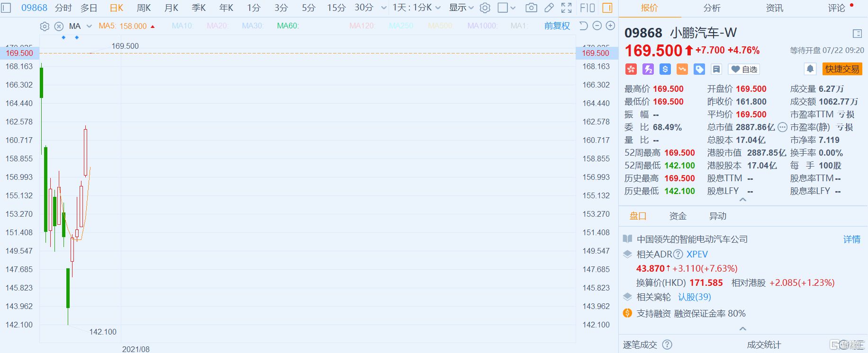Screen dimensions: 868x353
Task: Click the purple lightning badge icon
Action: point(648,69)
